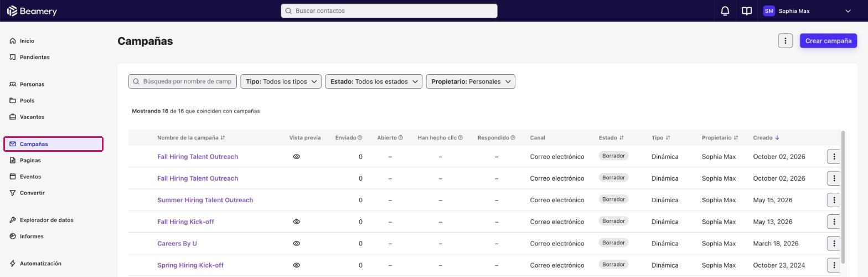
Task: Focus the Buscar contactos search field
Action: [x=389, y=11]
